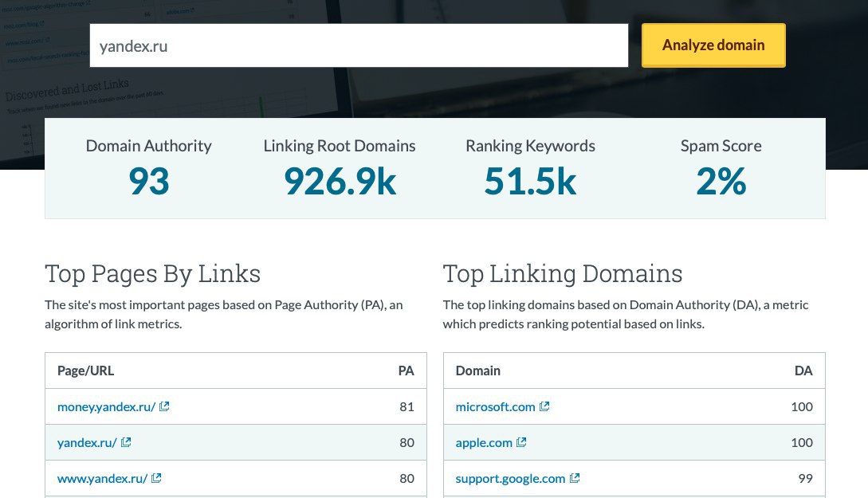Select the Domain Authority value 93
Screen dimensions: 868x498
point(149,182)
